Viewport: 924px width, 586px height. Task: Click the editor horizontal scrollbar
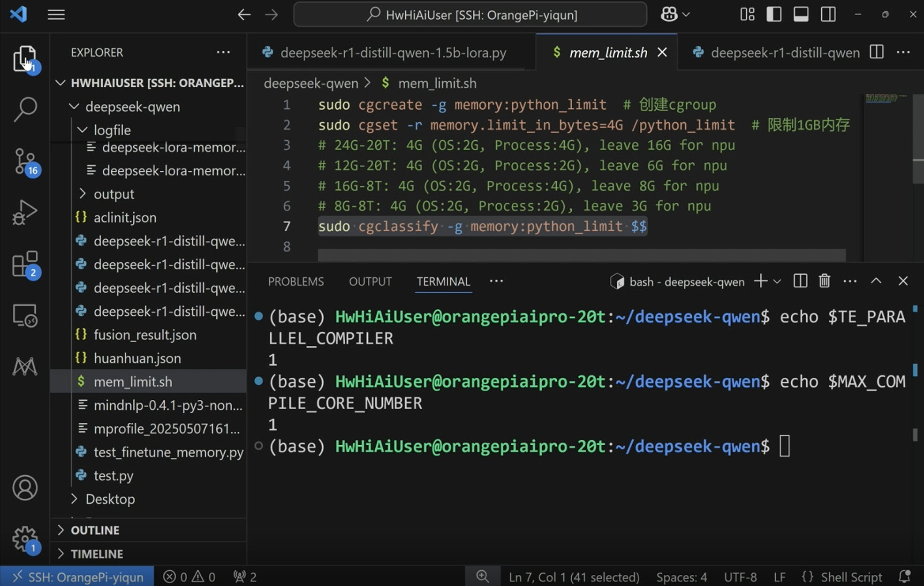click(582, 255)
